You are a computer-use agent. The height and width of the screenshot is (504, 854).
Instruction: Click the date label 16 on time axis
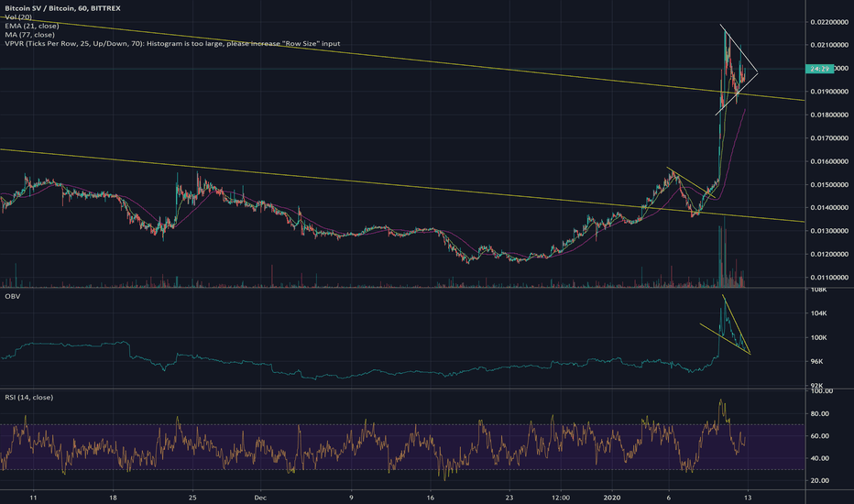pos(431,498)
